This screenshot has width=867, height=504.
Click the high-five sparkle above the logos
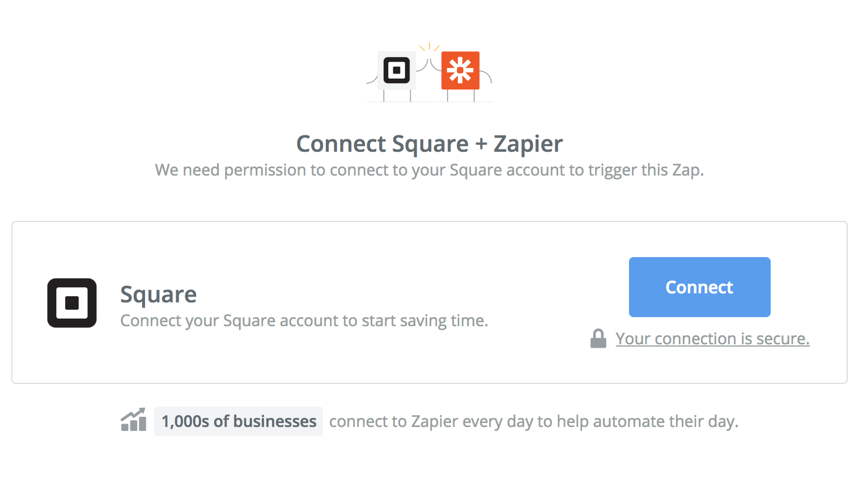[x=429, y=46]
